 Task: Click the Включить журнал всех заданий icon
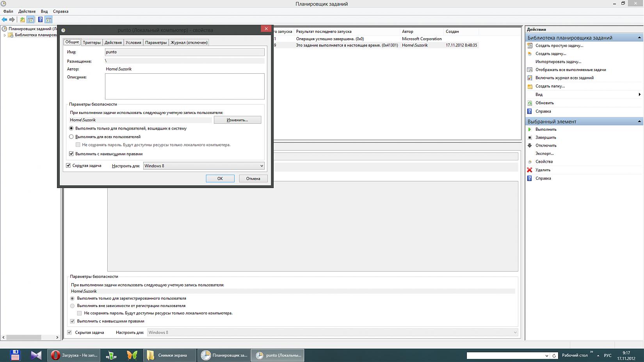tap(530, 78)
